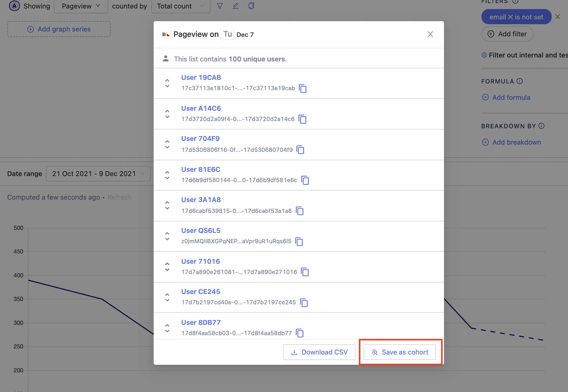This screenshot has height=392, width=568.
Task: Click Save as cohort
Action: point(400,352)
